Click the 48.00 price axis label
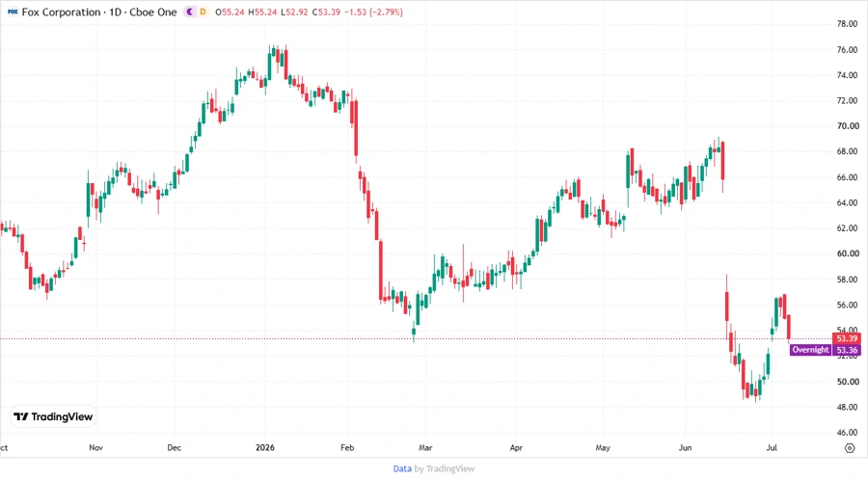This screenshot has width=868, height=480. (847, 408)
